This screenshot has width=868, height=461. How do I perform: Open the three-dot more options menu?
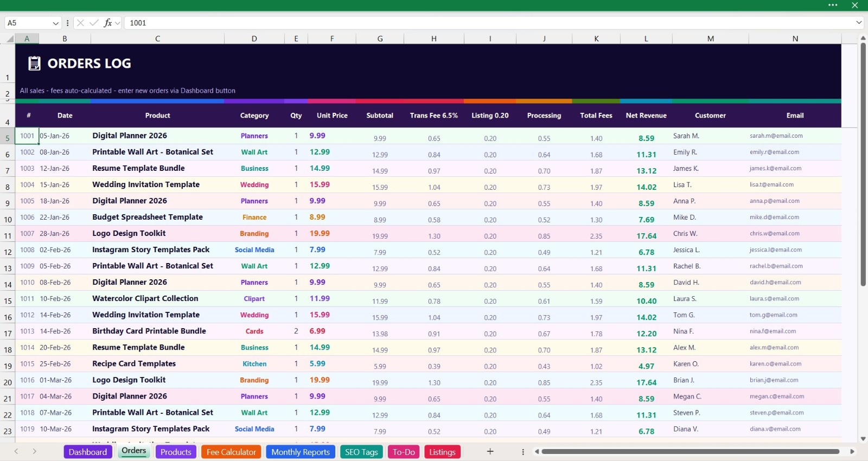coord(833,5)
